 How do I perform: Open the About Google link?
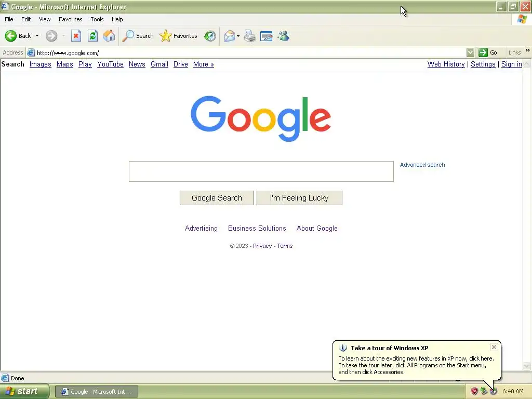tap(317, 229)
